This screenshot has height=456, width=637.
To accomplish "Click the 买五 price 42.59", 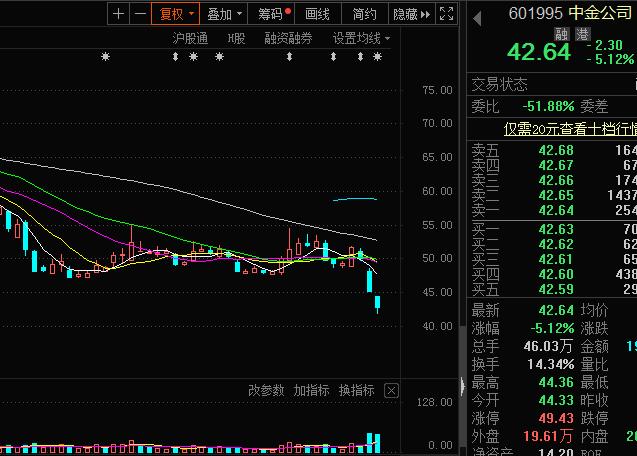I will coord(556,289).
